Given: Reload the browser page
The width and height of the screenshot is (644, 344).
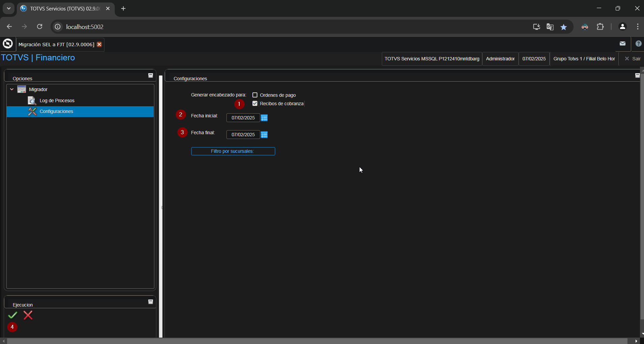Looking at the screenshot, I should click(40, 27).
